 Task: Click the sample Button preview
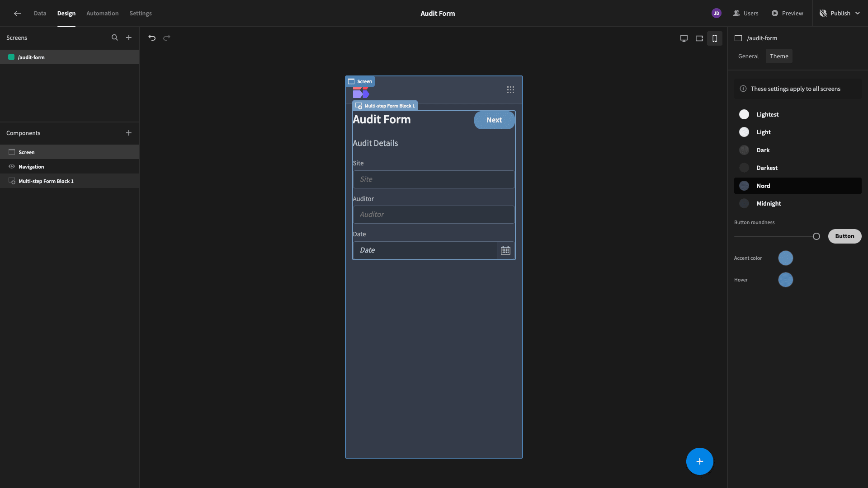click(844, 236)
